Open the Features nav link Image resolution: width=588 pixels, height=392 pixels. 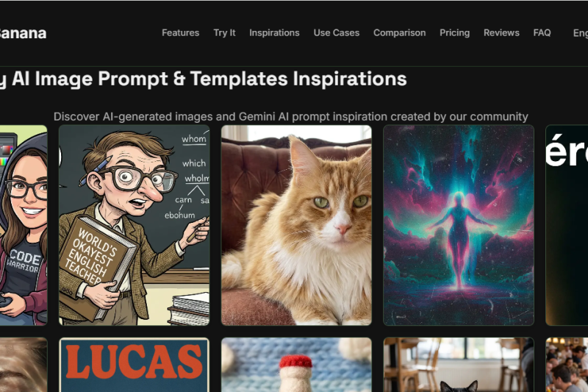(180, 33)
